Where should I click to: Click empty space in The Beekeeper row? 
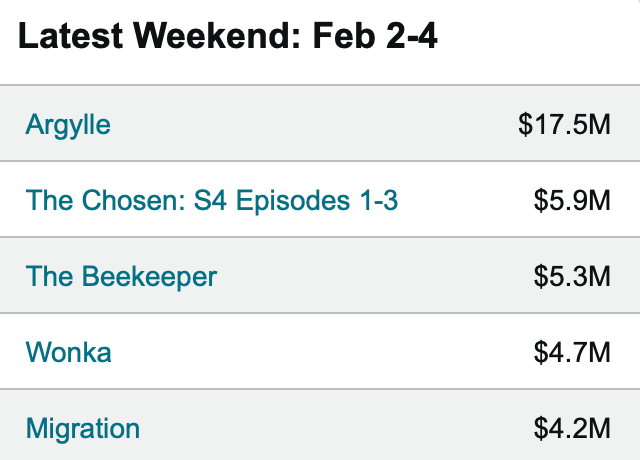[x=376, y=276]
